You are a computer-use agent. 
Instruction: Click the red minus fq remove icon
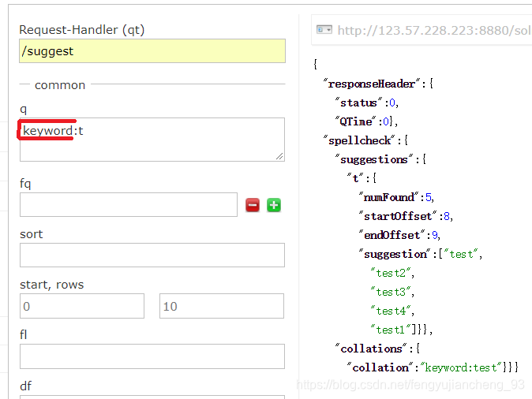click(253, 205)
